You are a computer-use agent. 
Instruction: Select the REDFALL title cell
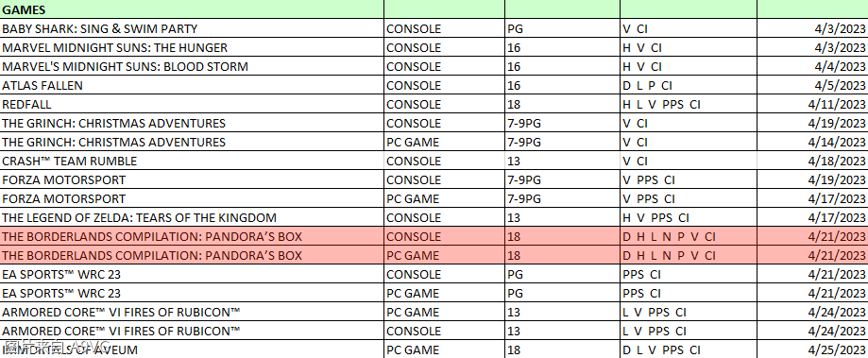tap(192, 104)
